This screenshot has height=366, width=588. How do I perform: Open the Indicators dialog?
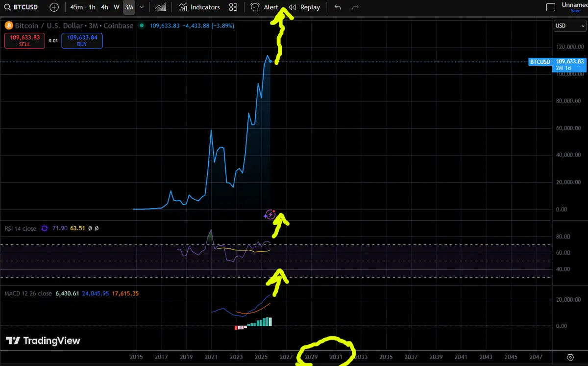(x=199, y=7)
